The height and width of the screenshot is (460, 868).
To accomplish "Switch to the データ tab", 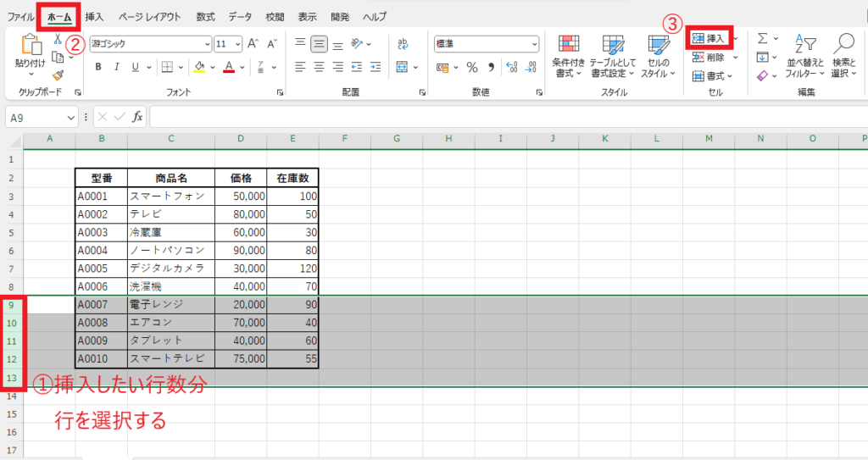I will (240, 17).
